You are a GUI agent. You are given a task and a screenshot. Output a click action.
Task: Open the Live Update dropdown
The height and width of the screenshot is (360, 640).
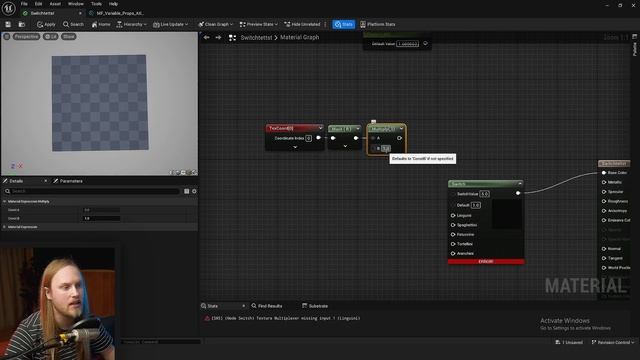[x=171, y=24]
